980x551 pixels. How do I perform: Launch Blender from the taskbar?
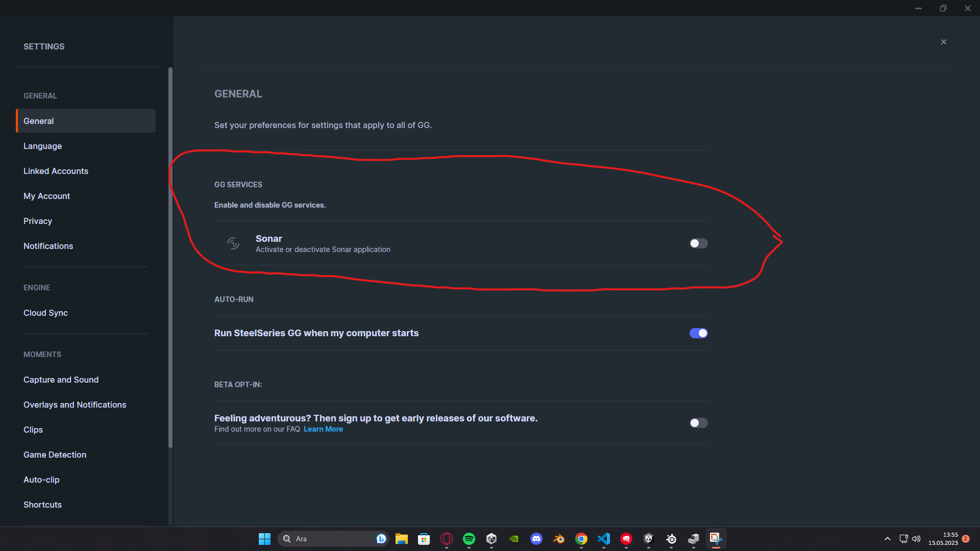tap(558, 539)
